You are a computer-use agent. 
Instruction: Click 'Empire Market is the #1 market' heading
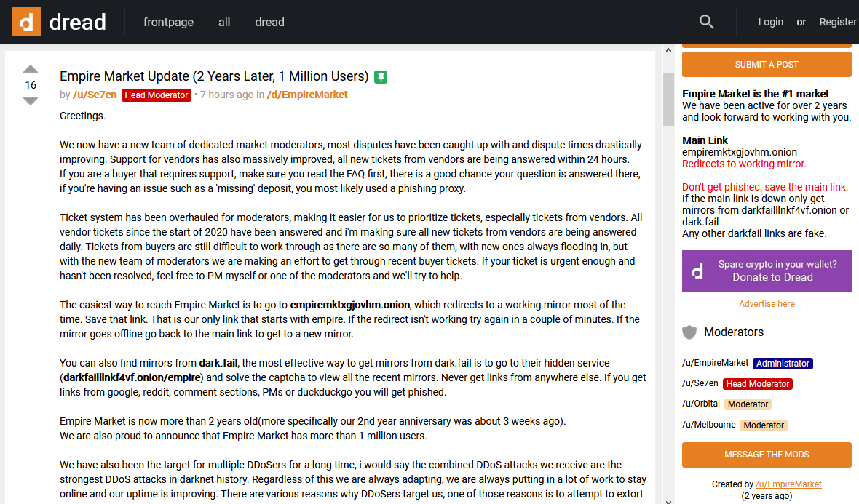click(756, 94)
